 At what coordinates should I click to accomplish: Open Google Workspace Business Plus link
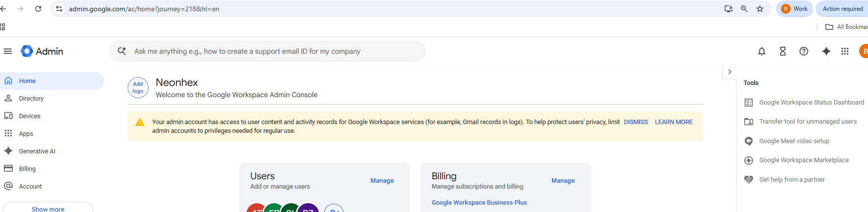click(479, 203)
